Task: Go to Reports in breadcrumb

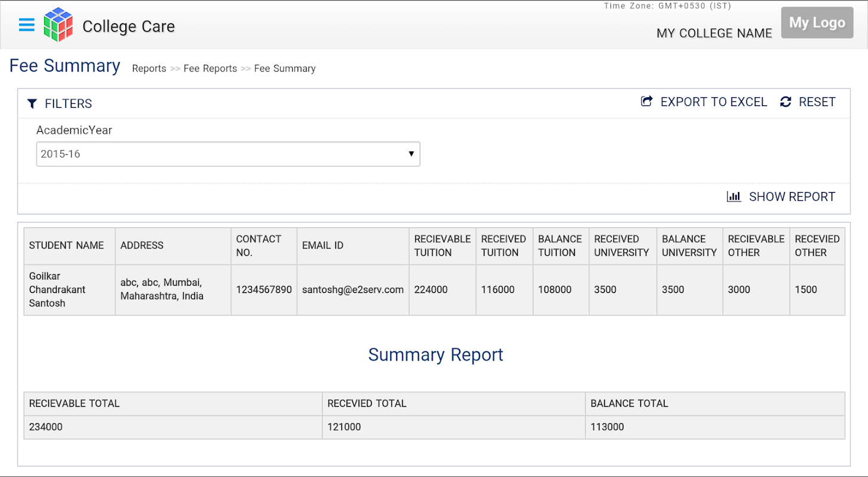Action: pyautogui.click(x=149, y=69)
